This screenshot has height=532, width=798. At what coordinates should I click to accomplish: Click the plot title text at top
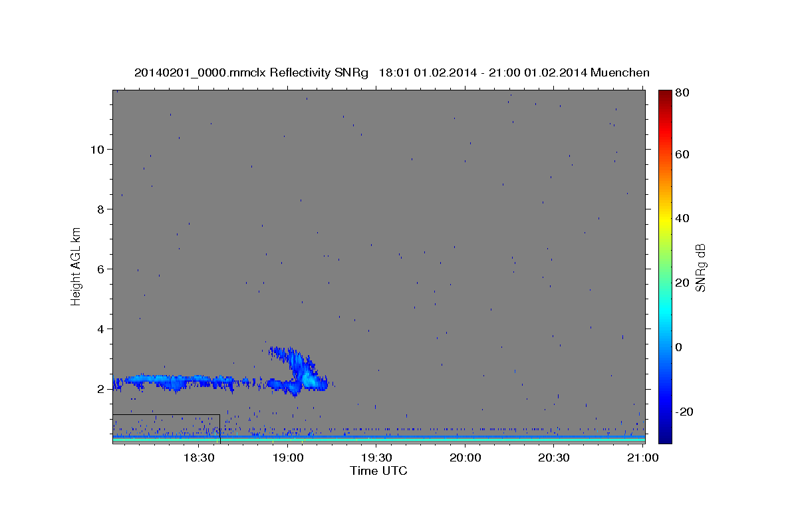(x=392, y=72)
